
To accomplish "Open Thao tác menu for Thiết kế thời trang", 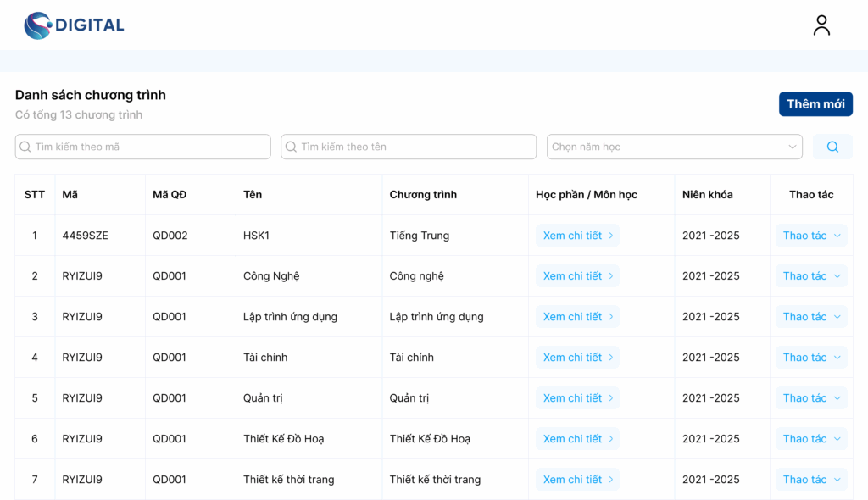I will tap(811, 480).
